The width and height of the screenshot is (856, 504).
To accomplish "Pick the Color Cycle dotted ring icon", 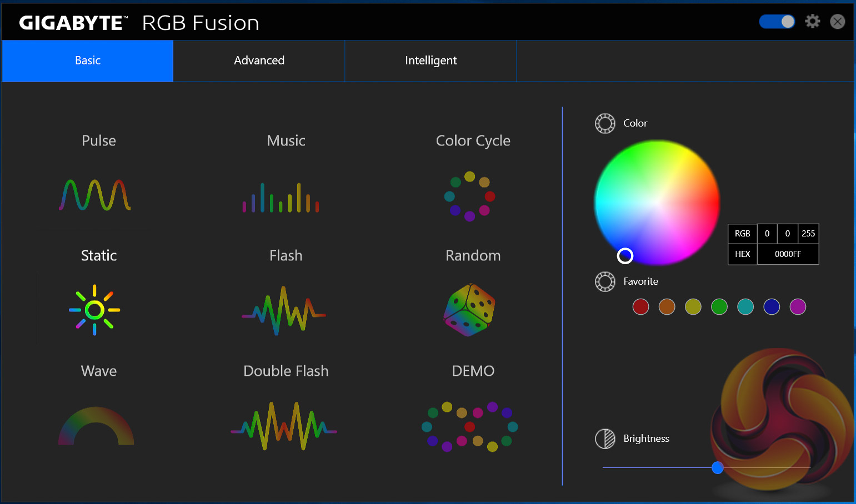I will tap(470, 196).
